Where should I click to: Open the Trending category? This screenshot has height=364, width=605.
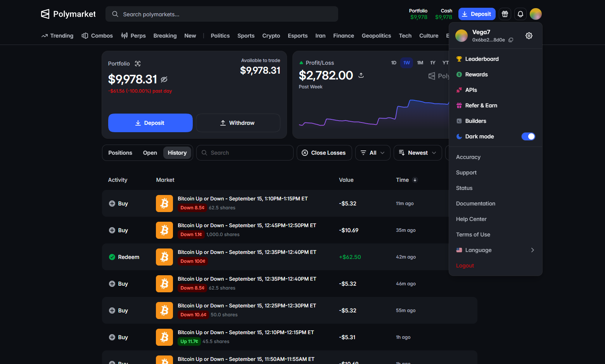57,36
